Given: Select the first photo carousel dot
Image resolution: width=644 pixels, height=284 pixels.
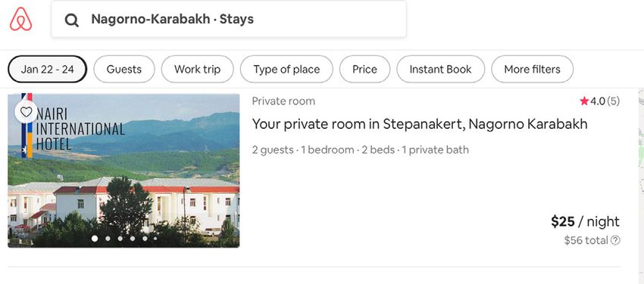Looking at the screenshot, I should point(95,239).
